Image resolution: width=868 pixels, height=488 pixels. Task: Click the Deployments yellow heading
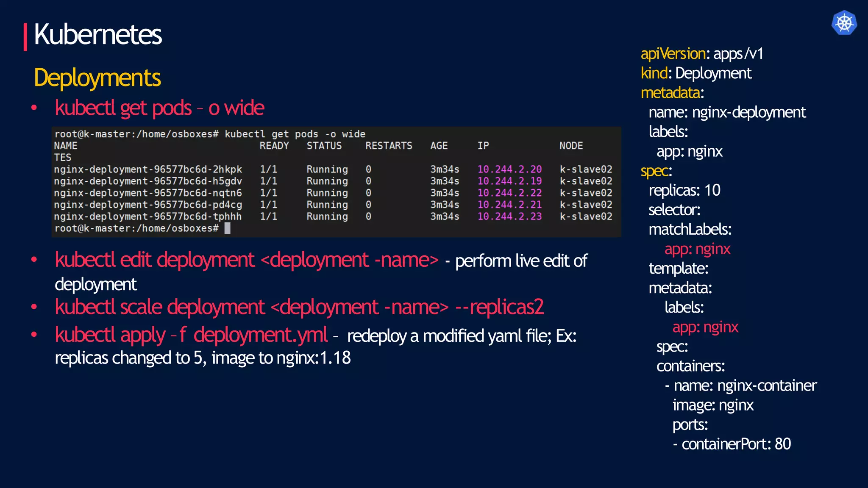point(97,78)
